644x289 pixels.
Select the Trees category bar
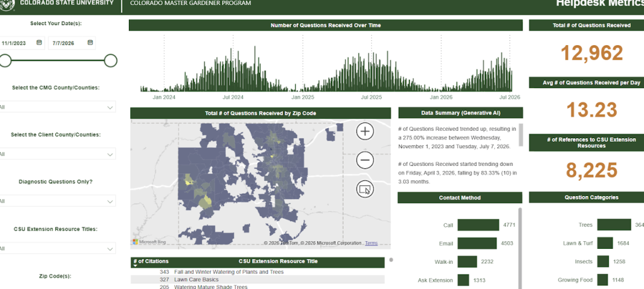pos(614,224)
